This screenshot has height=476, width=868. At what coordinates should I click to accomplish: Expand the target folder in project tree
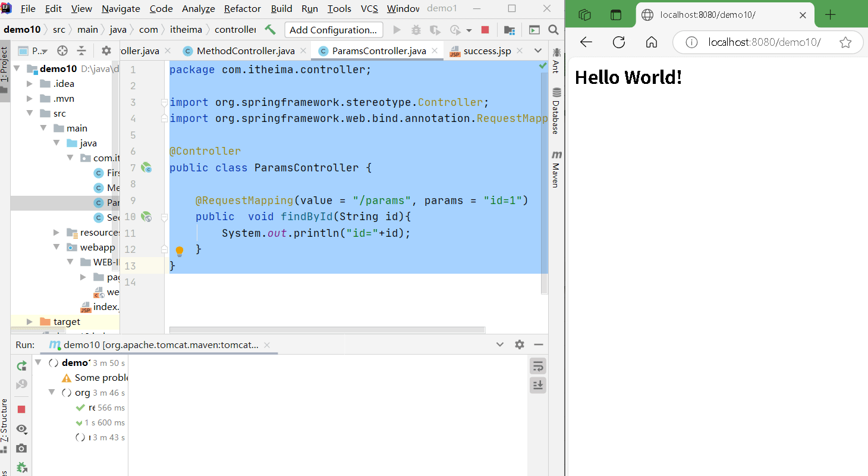(30, 321)
